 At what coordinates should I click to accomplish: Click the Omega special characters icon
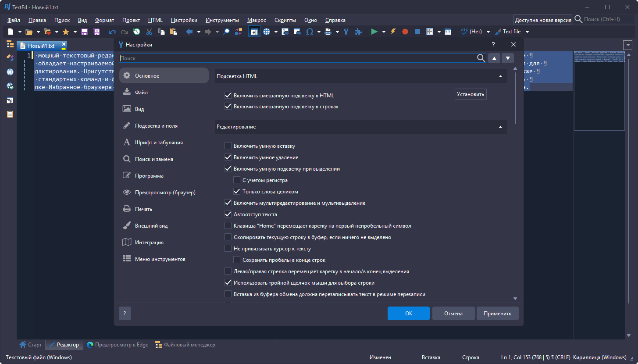point(310,32)
